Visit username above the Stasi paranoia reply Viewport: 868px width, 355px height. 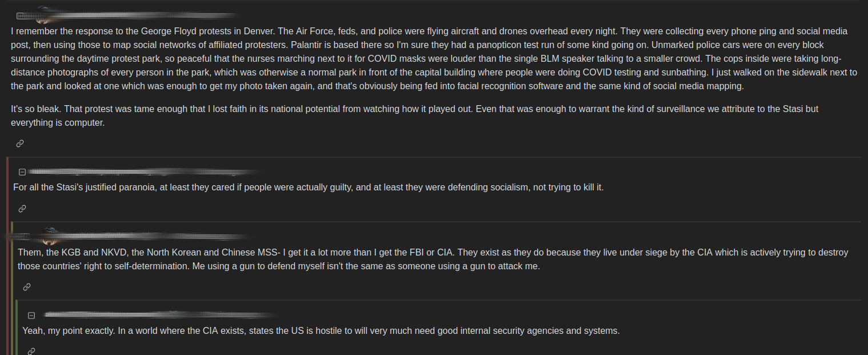point(143,171)
